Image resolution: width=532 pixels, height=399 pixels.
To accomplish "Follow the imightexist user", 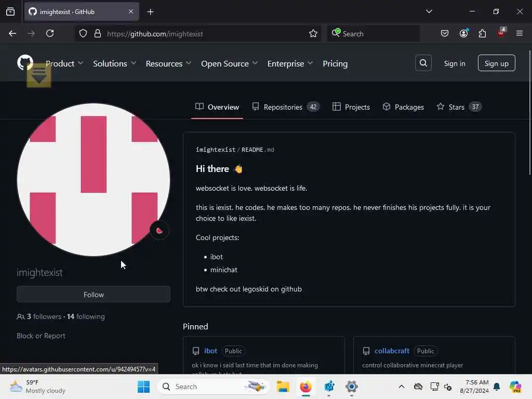I will tap(94, 294).
